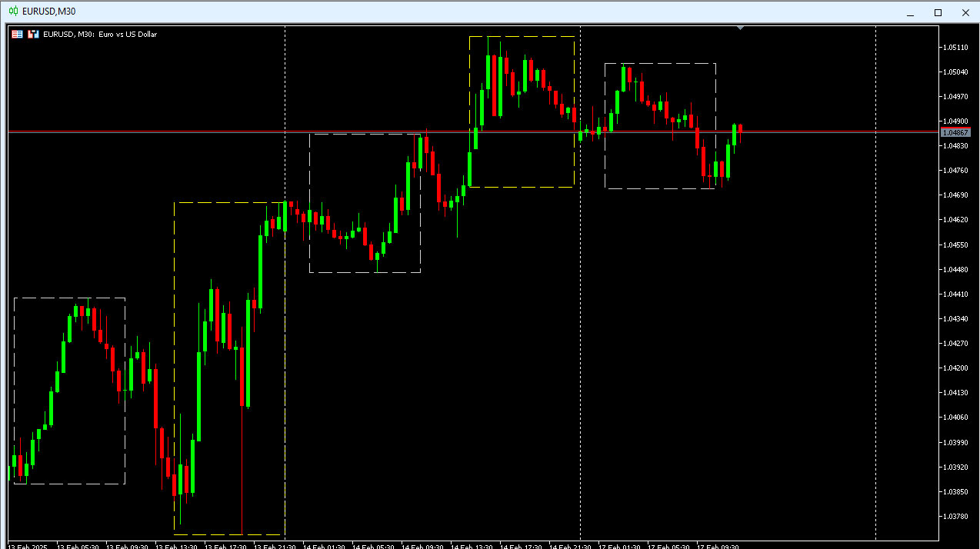This screenshot has width=980, height=549.
Task: Click the rightmost vertical dotted period separator
Action: click(876, 308)
